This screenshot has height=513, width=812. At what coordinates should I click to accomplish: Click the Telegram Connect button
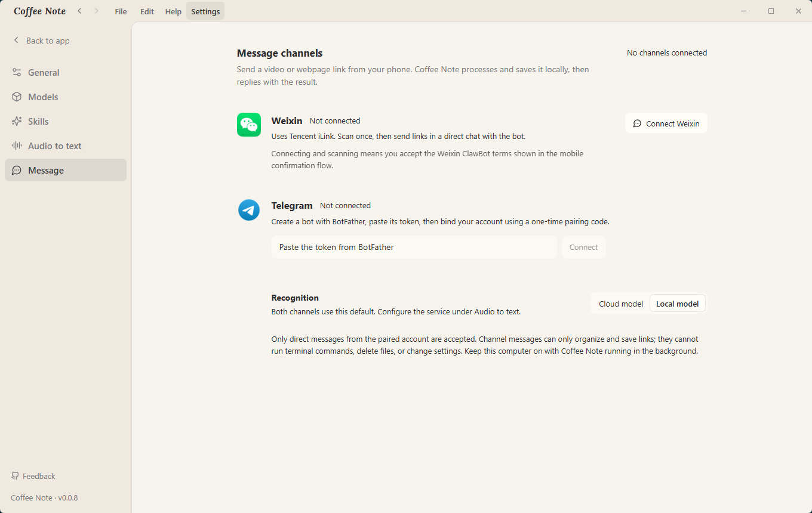tap(584, 247)
